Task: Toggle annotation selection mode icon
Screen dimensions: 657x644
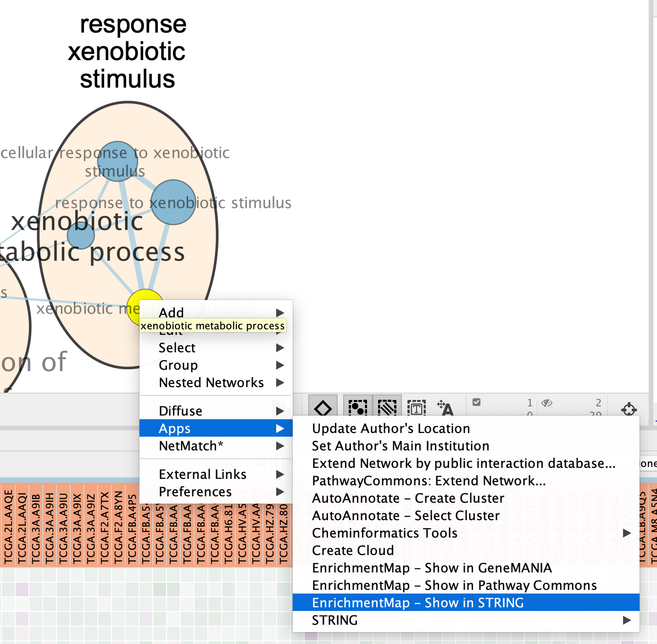Action: pyautogui.click(x=416, y=407)
